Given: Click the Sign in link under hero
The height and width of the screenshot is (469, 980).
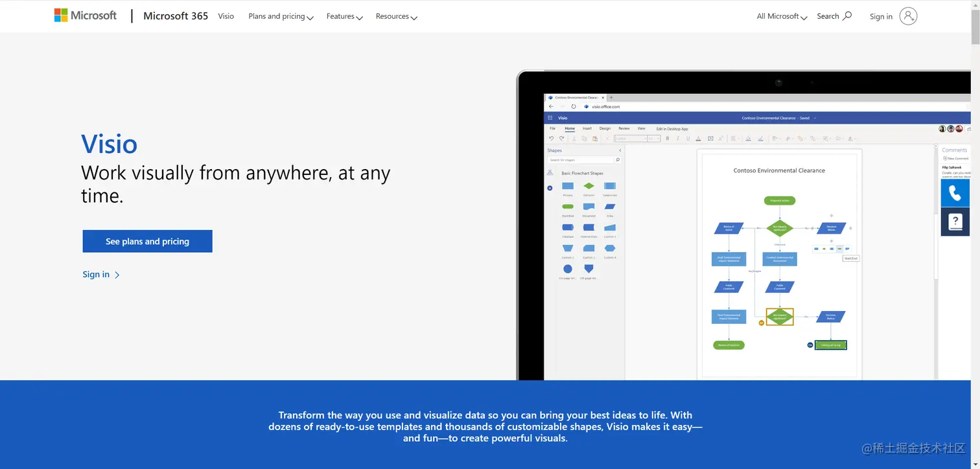Looking at the screenshot, I should click(101, 275).
